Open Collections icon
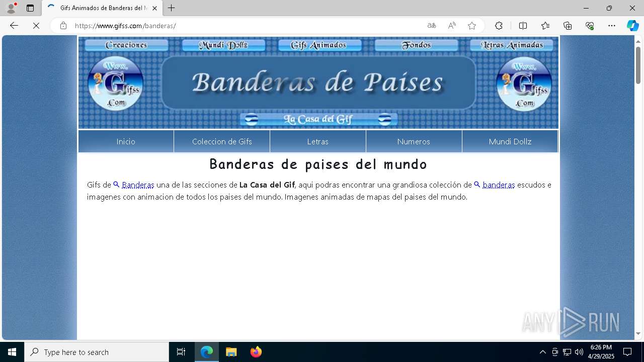This screenshot has height=362, width=644. [568, 26]
